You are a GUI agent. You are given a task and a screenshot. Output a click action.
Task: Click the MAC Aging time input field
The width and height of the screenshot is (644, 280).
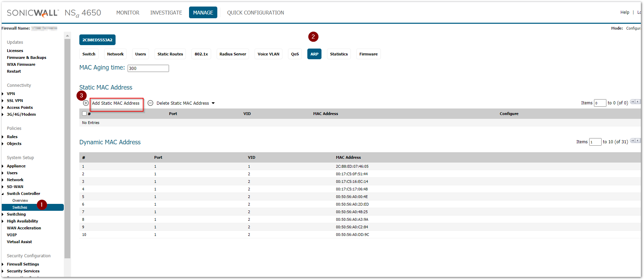click(148, 68)
